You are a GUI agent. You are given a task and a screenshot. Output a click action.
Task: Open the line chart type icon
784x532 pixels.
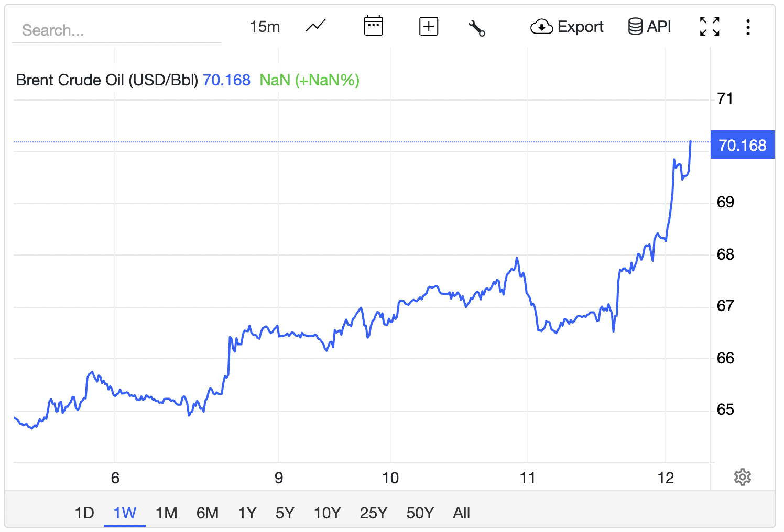315,26
